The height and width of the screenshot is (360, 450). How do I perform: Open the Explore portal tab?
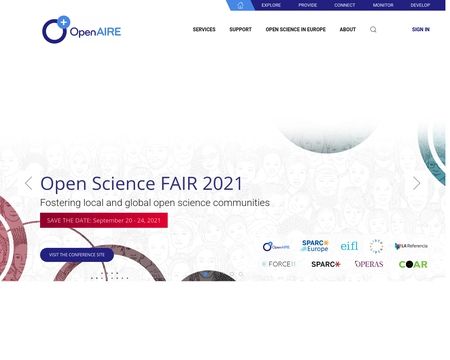(271, 5)
